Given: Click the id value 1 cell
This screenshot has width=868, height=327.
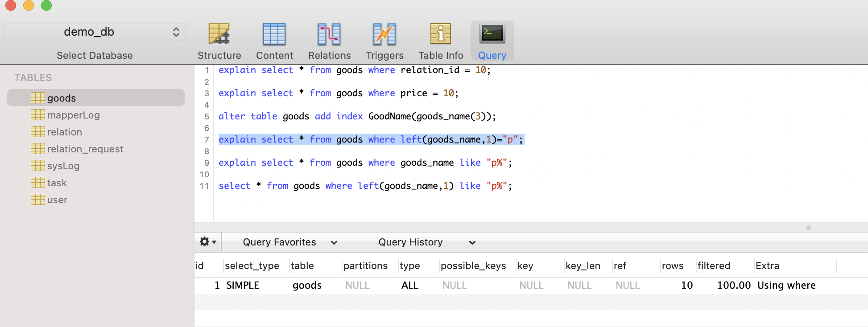Looking at the screenshot, I should tap(217, 285).
